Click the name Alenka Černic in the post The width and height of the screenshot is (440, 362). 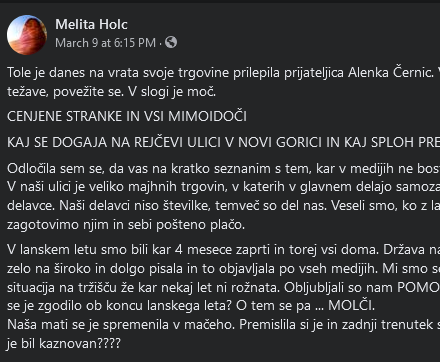[x=390, y=73]
